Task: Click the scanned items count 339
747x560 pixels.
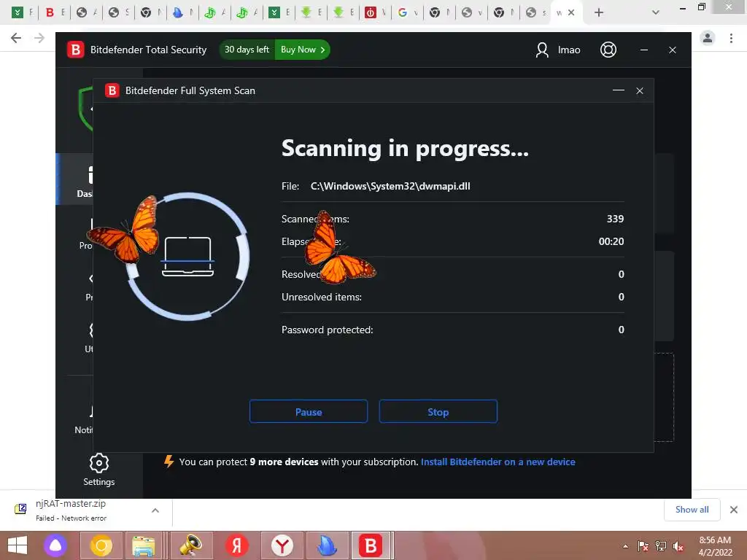Action: click(615, 219)
